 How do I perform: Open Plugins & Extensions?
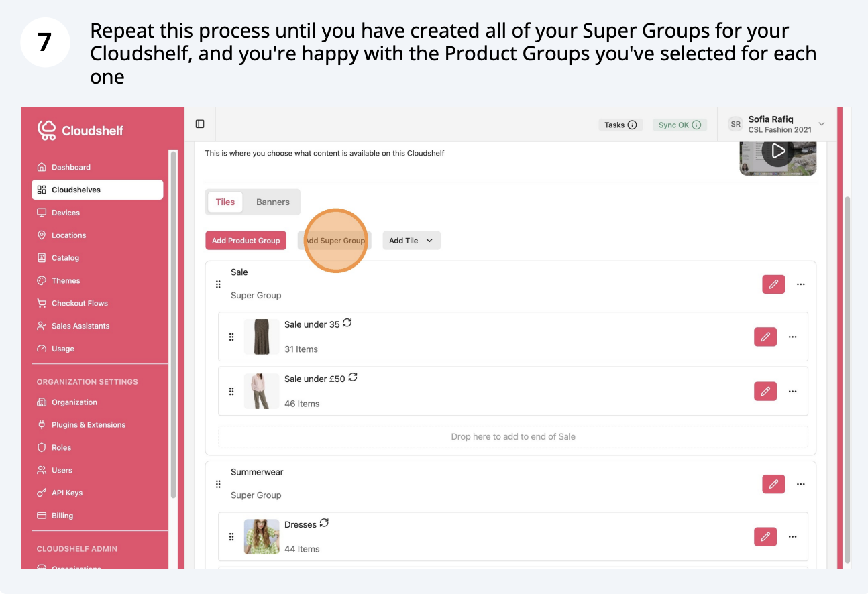97,425
